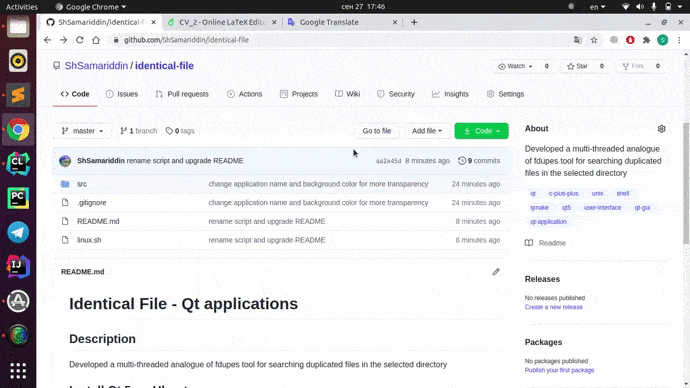Open the README.md file
690x388 pixels.
[x=98, y=221]
